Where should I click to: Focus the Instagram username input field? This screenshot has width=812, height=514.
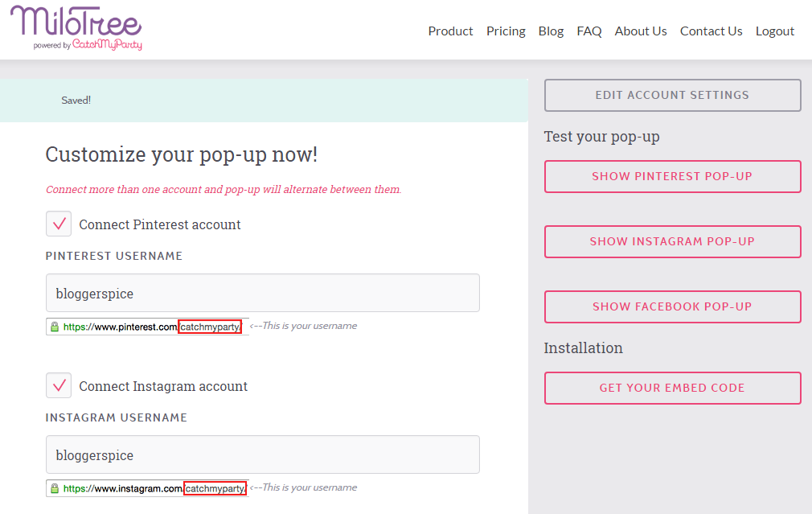263,455
